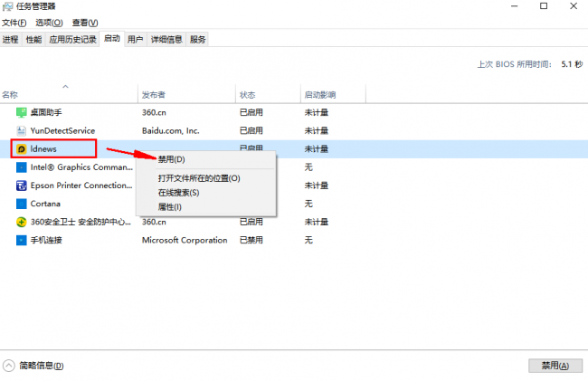
Task: Click the Cortana blue icon
Action: [22, 204]
